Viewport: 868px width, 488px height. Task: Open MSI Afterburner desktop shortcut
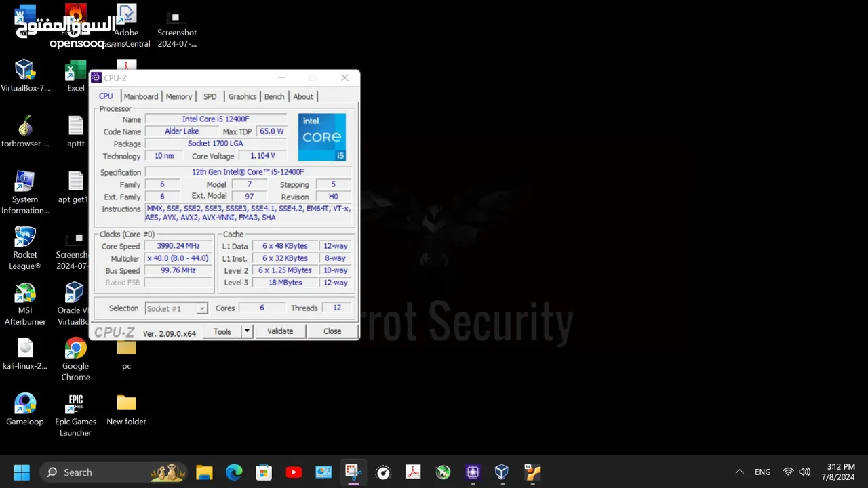pyautogui.click(x=25, y=304)
